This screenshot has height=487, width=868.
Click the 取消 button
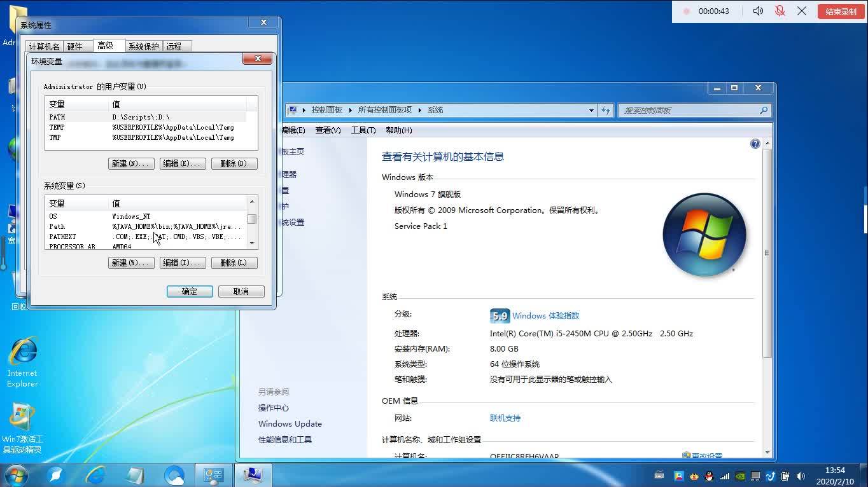[x=241, y=291]
